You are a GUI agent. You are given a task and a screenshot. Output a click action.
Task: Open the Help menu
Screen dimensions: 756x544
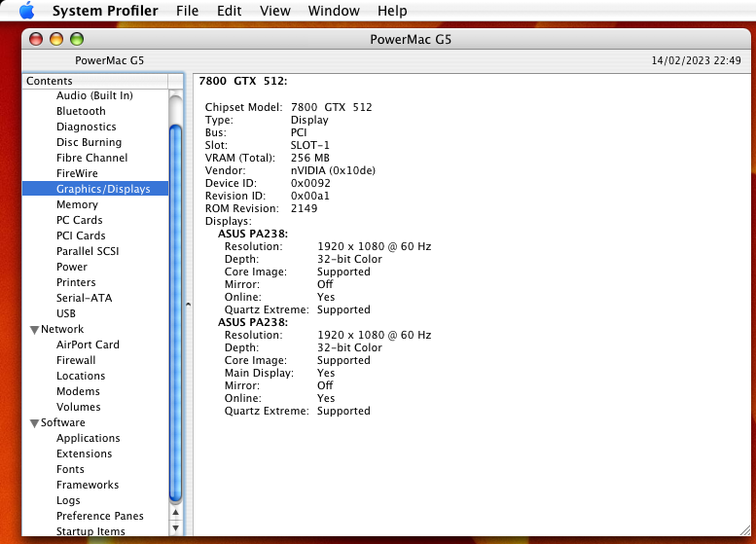click(x=392, y=11)
